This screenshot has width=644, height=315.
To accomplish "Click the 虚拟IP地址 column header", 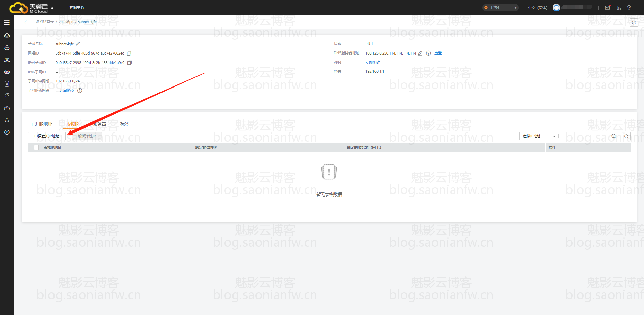I will [x=52, y=148].
